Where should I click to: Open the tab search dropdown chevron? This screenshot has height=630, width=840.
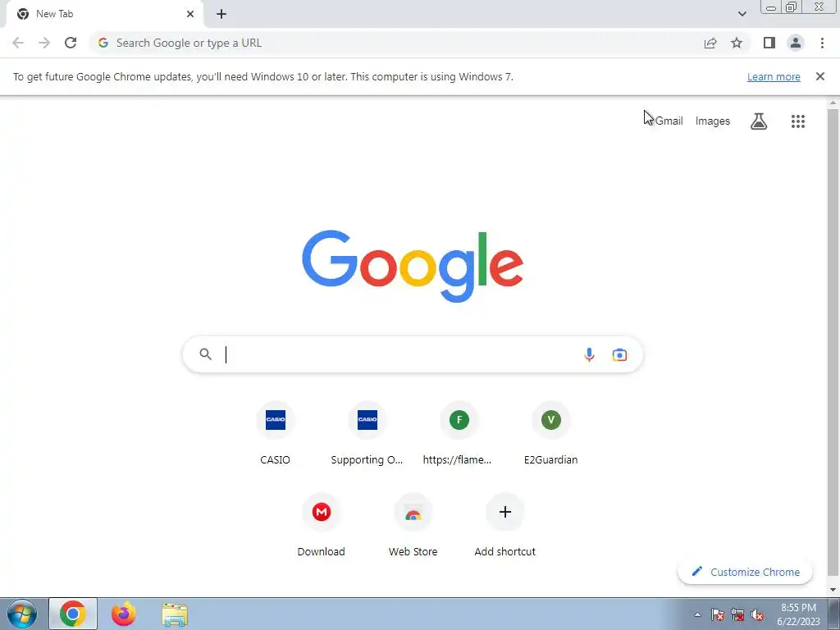742,14
